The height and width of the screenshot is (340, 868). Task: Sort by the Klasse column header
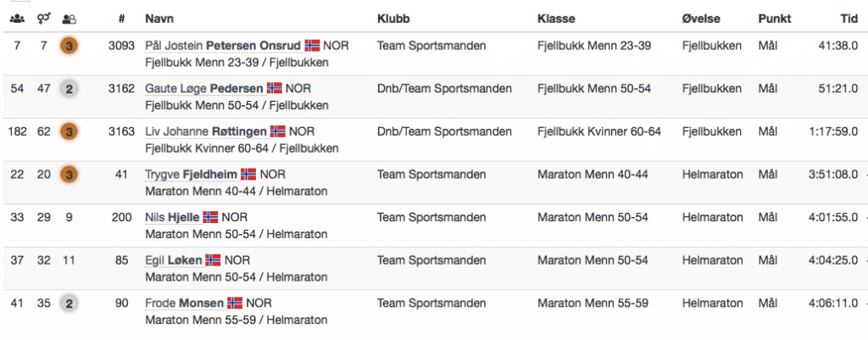pos(556,19)
